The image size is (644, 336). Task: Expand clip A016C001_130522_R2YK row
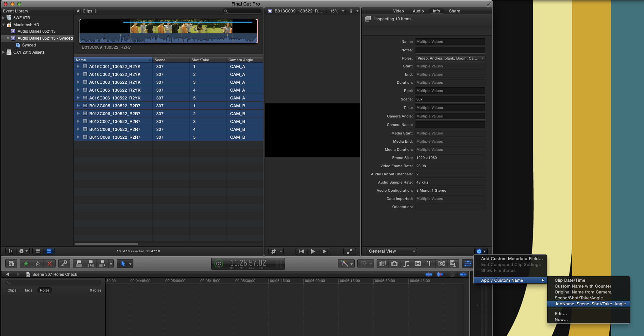coord(78,66)
